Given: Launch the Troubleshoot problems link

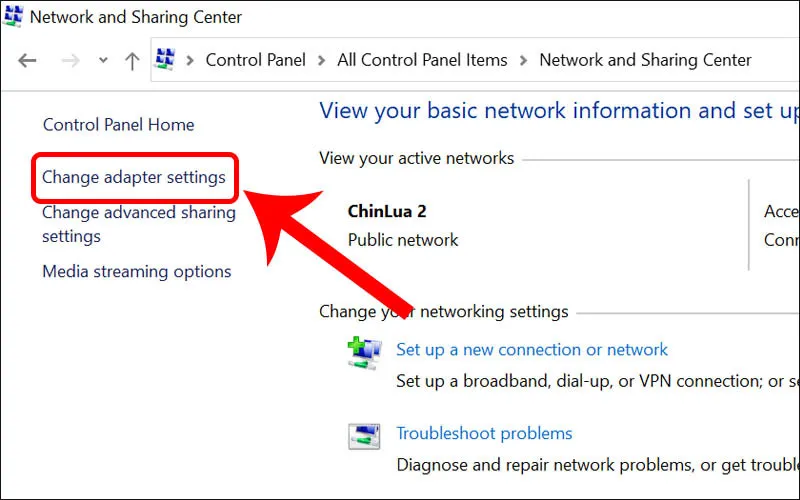Looking at the screenshot, I should 484,433.
